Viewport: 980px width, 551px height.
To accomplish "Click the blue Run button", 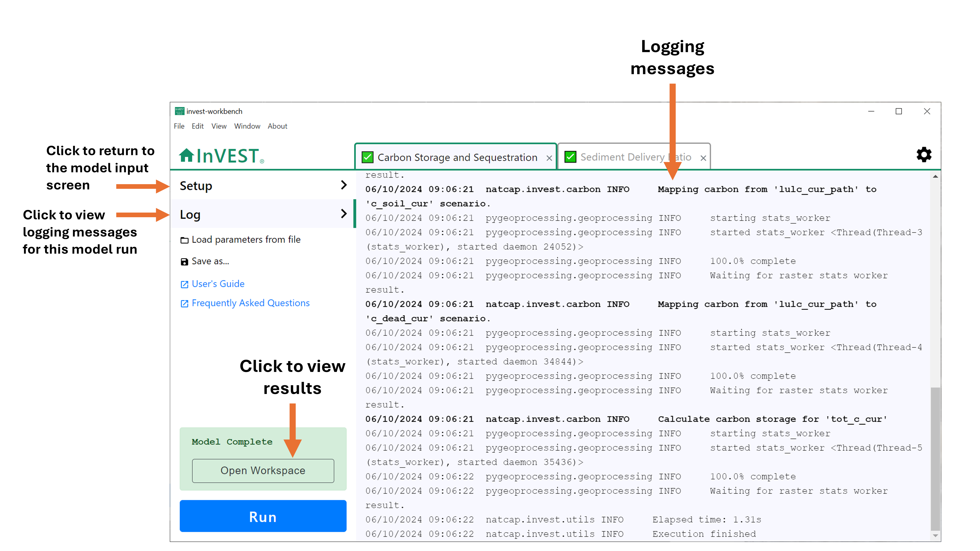I will click(263, 516).
